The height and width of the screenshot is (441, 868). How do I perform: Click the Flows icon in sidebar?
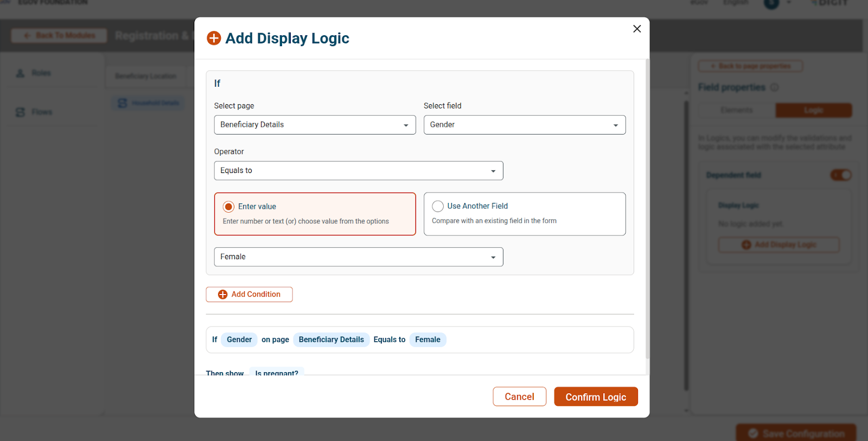tap(21, 112)
